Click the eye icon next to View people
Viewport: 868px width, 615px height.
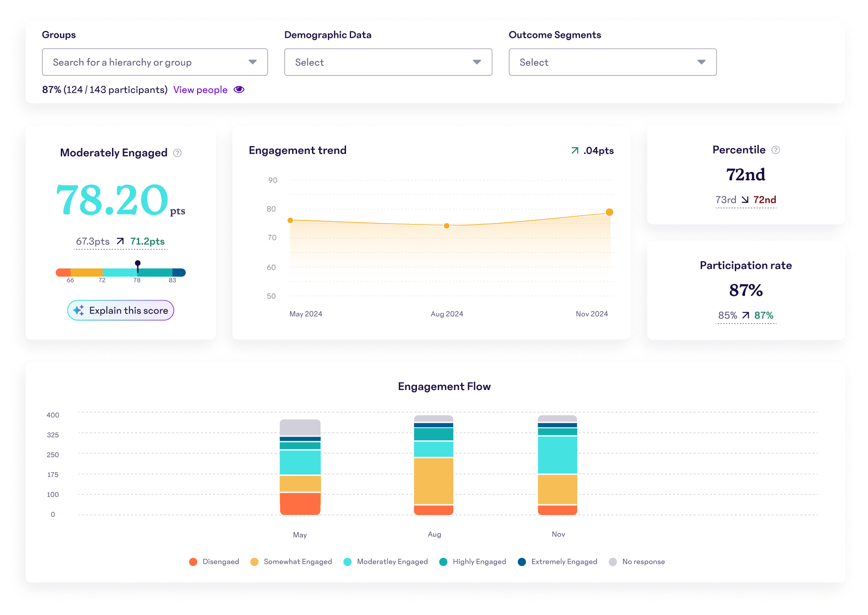(239, 89)
